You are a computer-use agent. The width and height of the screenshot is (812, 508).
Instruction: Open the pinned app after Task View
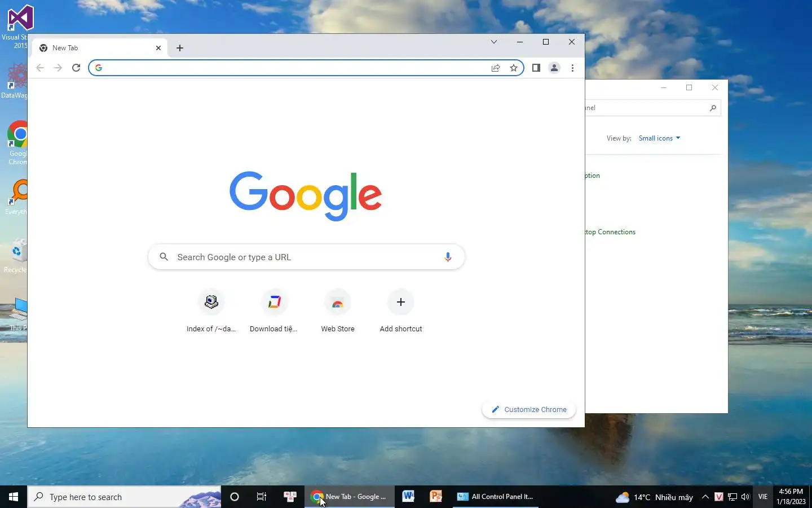pyautogui.click(x=290, y=497)
